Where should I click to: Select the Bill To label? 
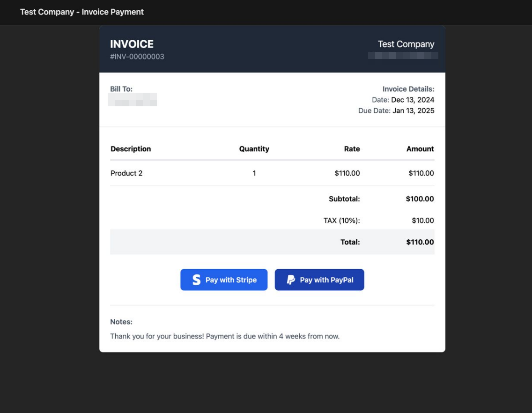click(121, 88)
